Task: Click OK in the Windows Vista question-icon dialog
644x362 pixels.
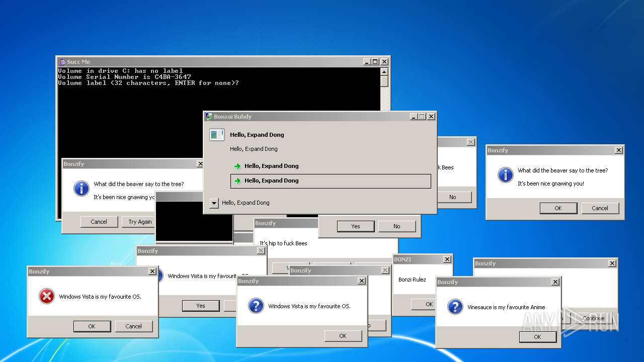Action: tap(343, 336)
